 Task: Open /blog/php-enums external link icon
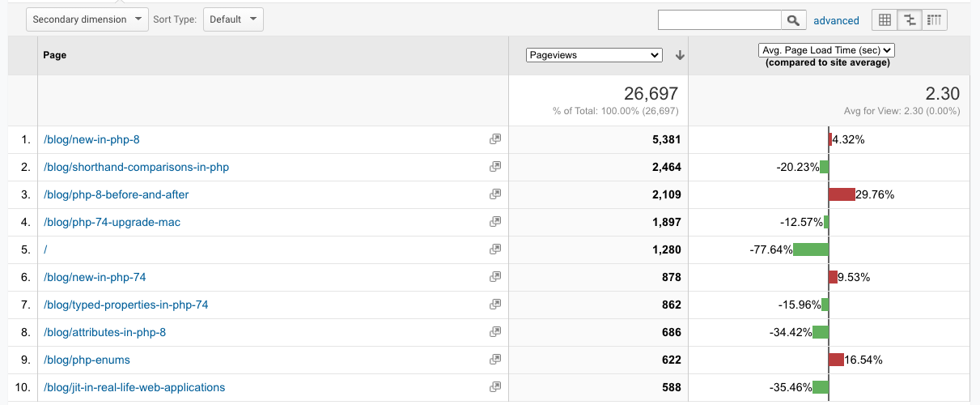point(495,360)
